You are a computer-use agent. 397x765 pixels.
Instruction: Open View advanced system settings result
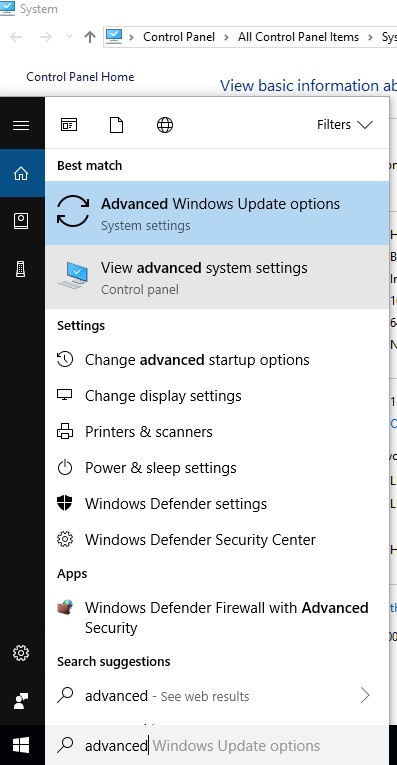click(217, 277)
